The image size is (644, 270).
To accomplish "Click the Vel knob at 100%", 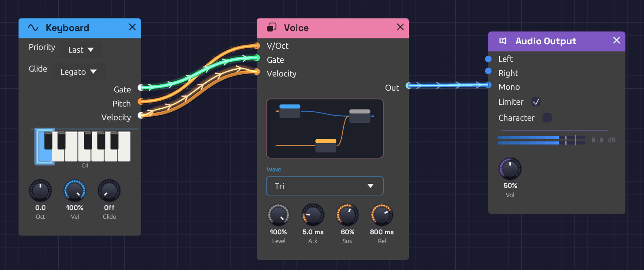I will pos(75,190).
